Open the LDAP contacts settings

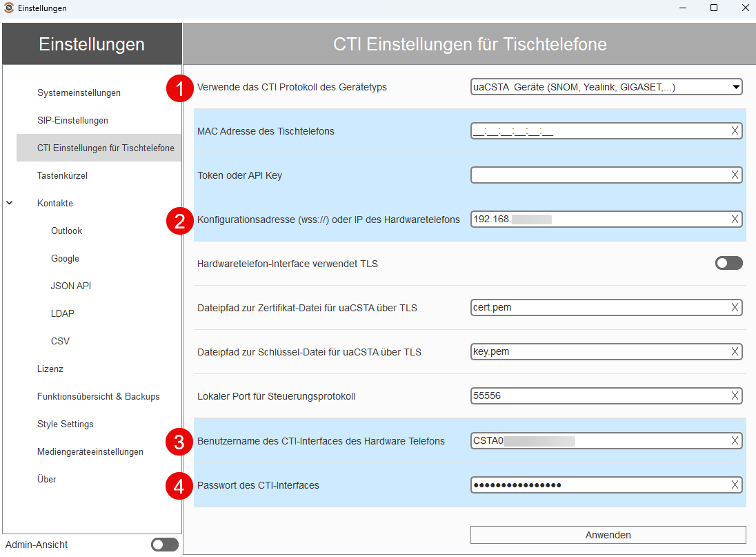click(x=63, y=313)
